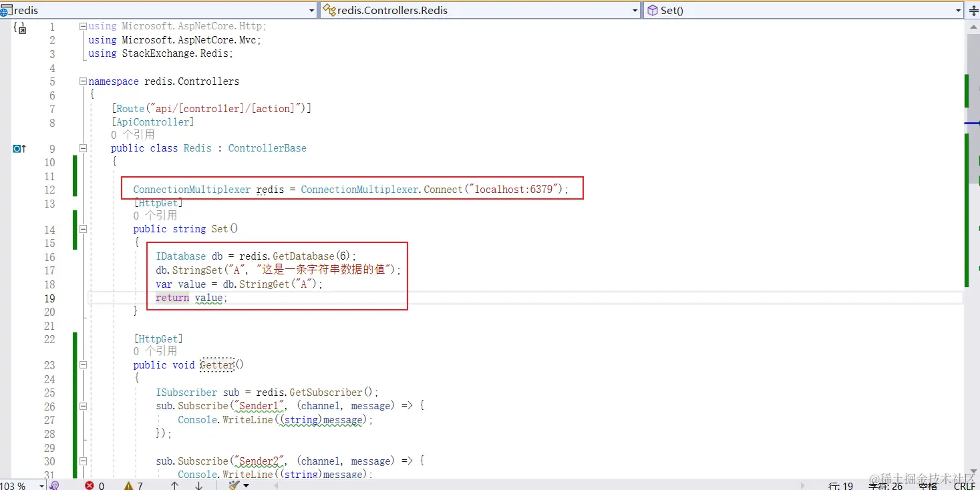Click the '0 个引用' reference link above Getter()
Viewport: 980px width, 490px height.
click(x=155, y=351)
